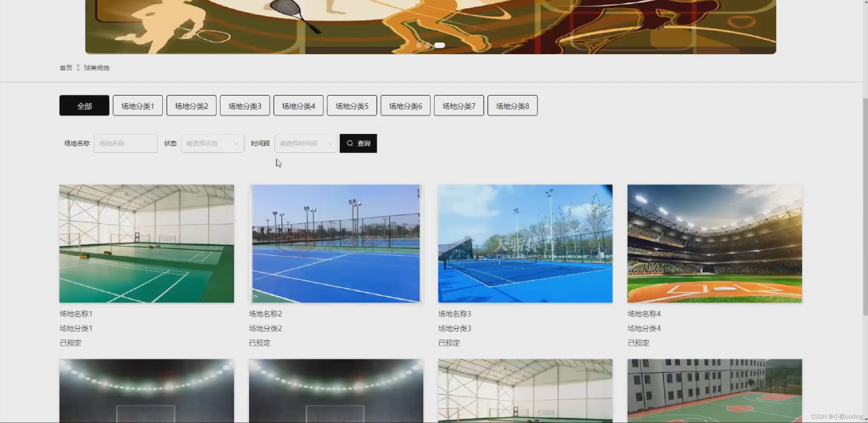This screenshot has width=868, height=423.
Task: Select the 场地分类7 category tab
Action: [x=459, y=106]
